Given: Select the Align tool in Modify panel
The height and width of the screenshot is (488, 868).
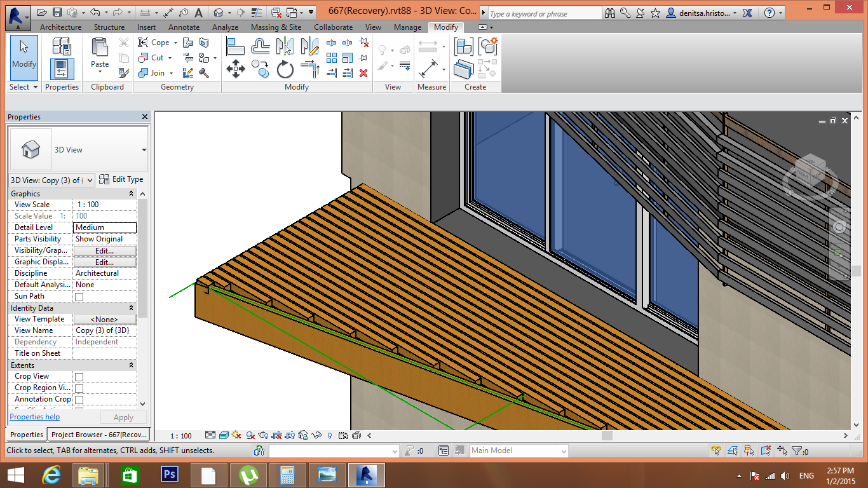Looking at the screenshot, I should (236, 45).
